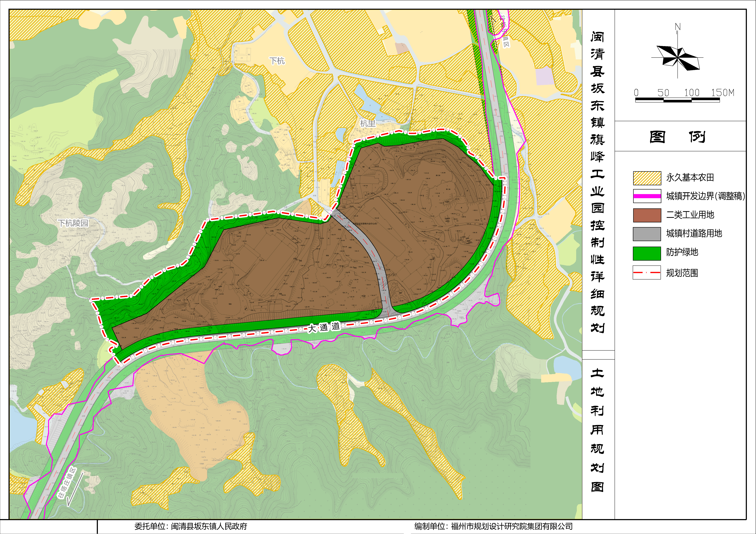
Task: Click the 图例 legend heading
Action: [678, 137]
